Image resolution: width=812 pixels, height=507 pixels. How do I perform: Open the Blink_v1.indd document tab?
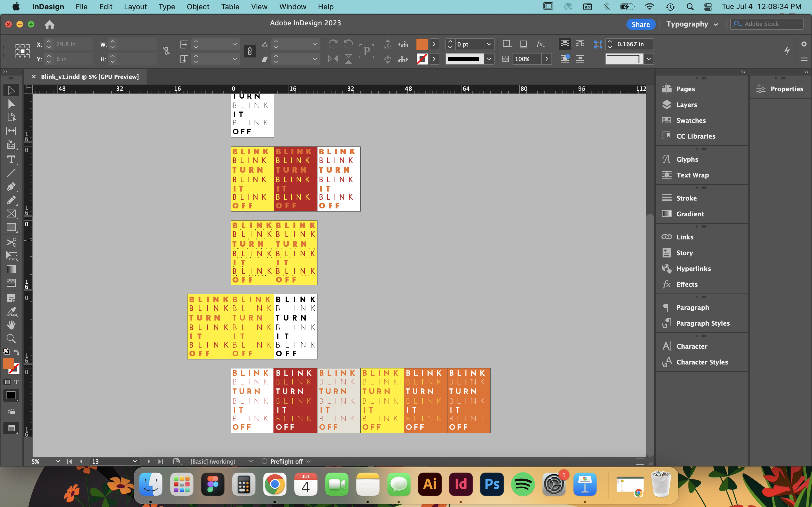(90, 77)
